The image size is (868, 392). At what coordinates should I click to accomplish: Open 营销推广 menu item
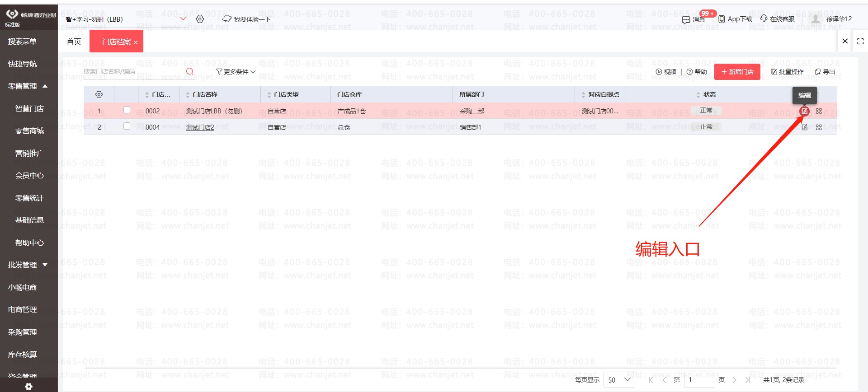(29, 153)
